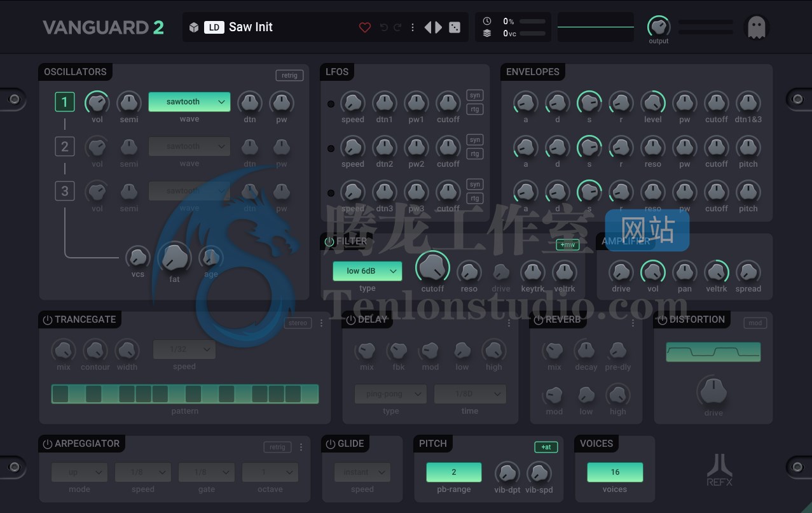The height and width of the screenshot is (513, 812).
Task: Open oscillator 1 sawtooth wave dropdown
Action: tap(189, 102)
